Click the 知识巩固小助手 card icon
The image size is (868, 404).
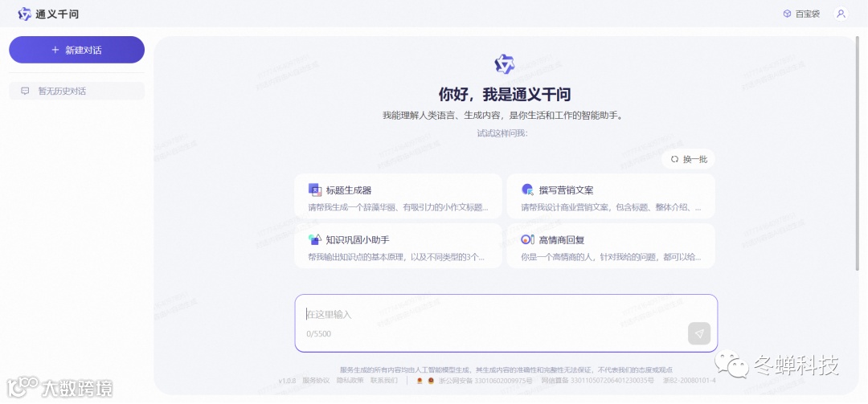point(315,239)
